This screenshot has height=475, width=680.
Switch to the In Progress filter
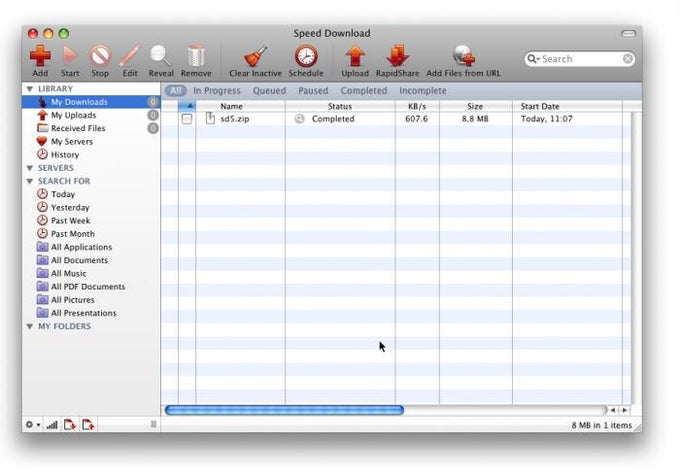click(216, 91)
